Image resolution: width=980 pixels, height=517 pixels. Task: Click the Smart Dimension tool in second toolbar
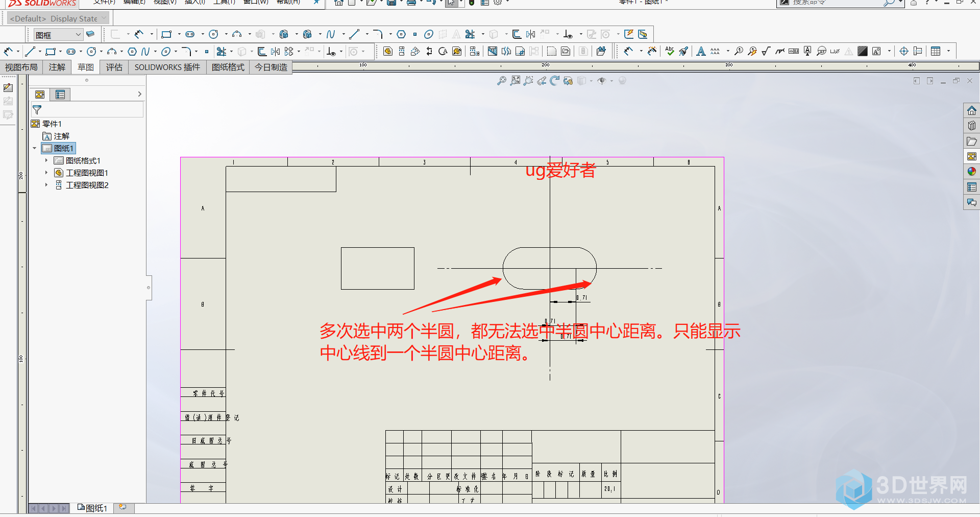click(x=8, y=52)
